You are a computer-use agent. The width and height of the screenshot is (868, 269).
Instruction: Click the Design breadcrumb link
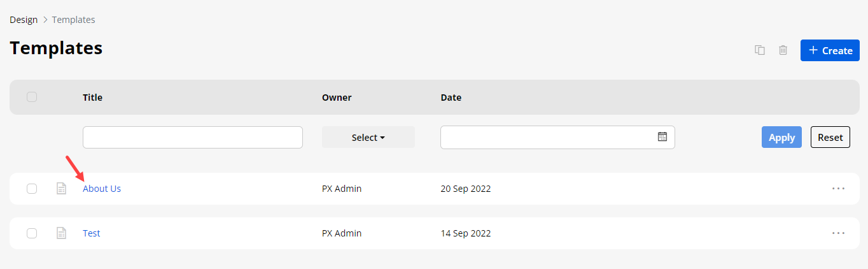[x=24, y=20]
